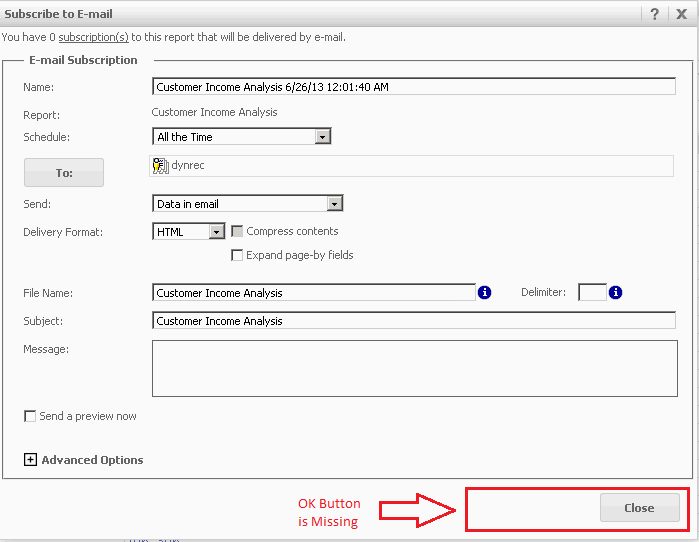The width and height of the screenshot is (699, 542).
Task: Click the Close button
Action: point(640,508)
